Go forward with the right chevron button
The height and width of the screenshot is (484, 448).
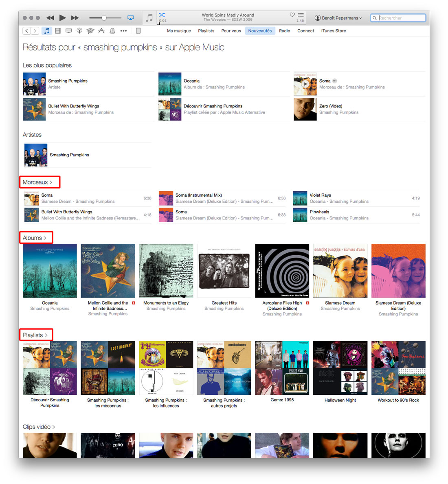click(35, 31)
